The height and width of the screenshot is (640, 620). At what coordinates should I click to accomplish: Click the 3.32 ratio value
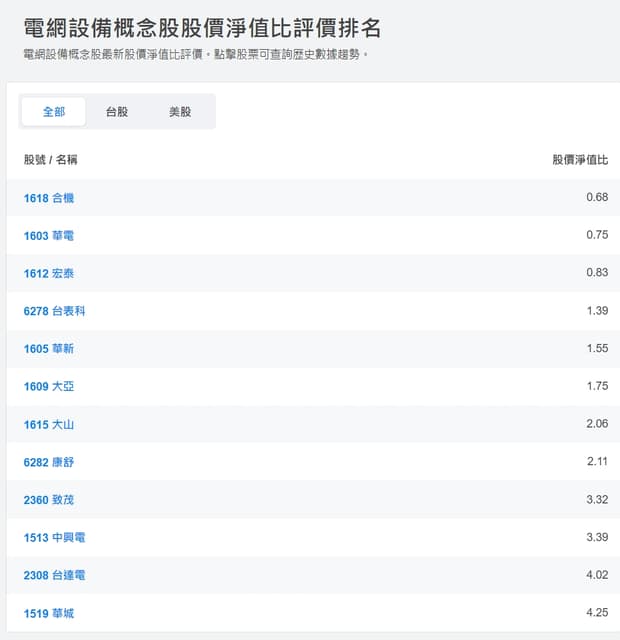point(597,499)
